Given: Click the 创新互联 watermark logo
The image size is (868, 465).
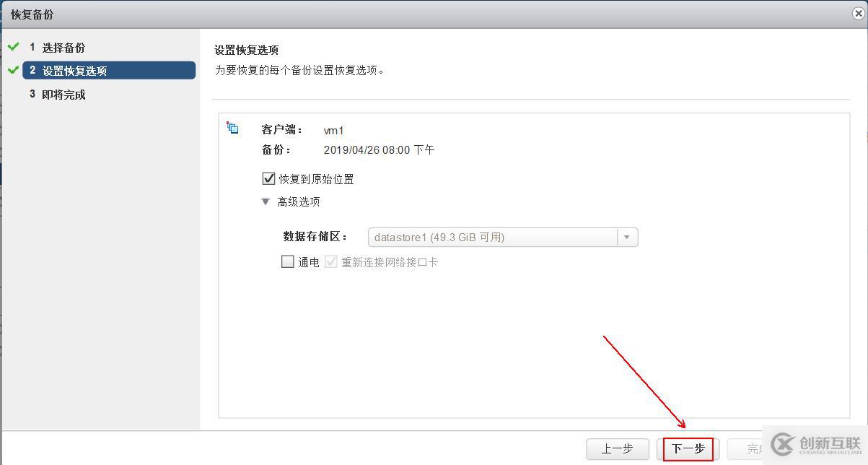Looking at the screenshot, I should [815, 444].
